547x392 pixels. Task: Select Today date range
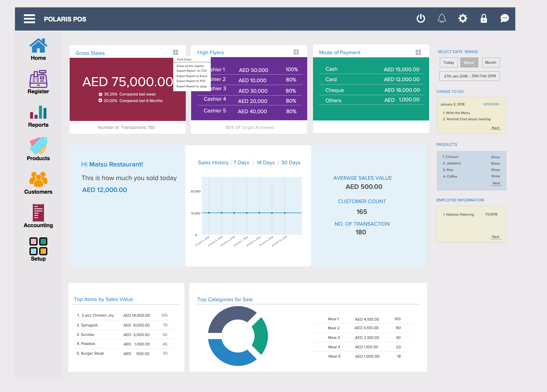(449, 63)
